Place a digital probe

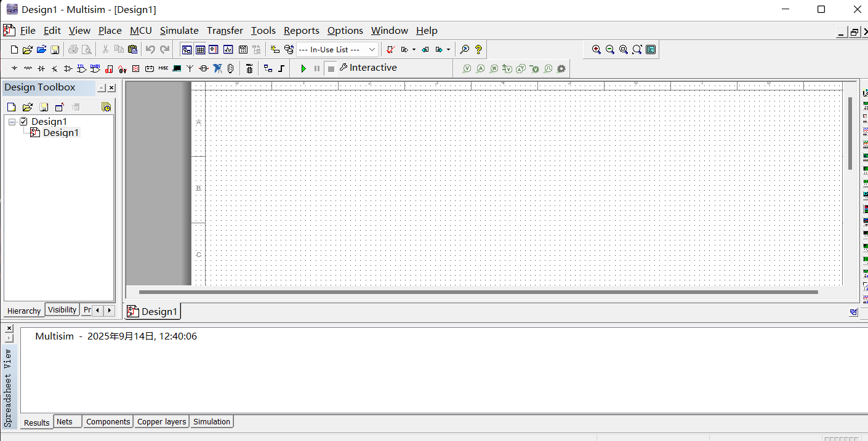(x=547, y=68)
